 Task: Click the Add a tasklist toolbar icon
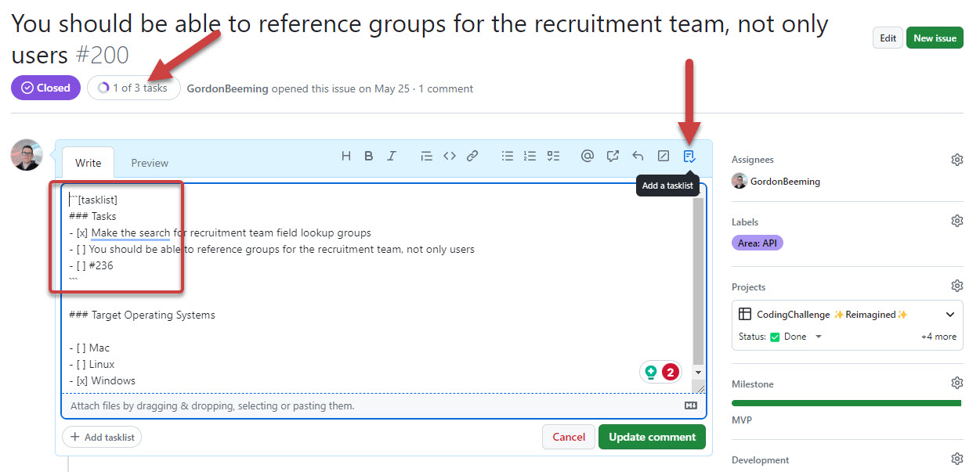tap(689, 156)
